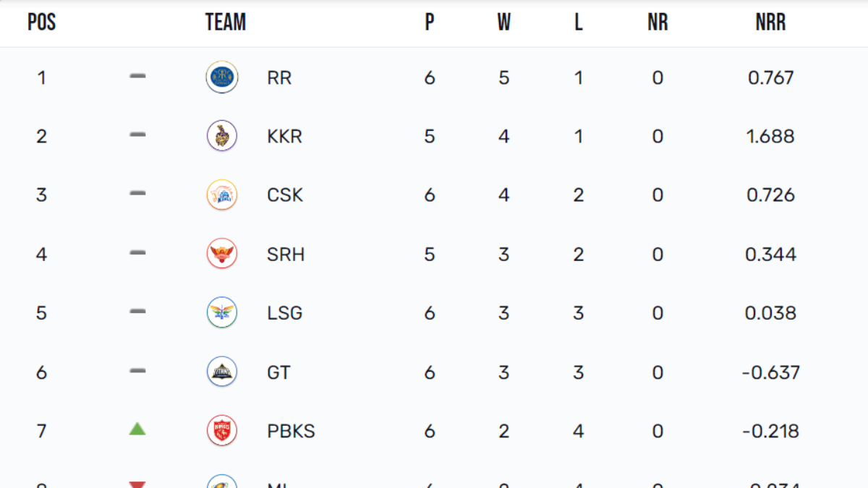Open the Lucknow Super Giants logo
Image resolution: width=868 pixels, height=488 pixels.
(x=221, y=313)
